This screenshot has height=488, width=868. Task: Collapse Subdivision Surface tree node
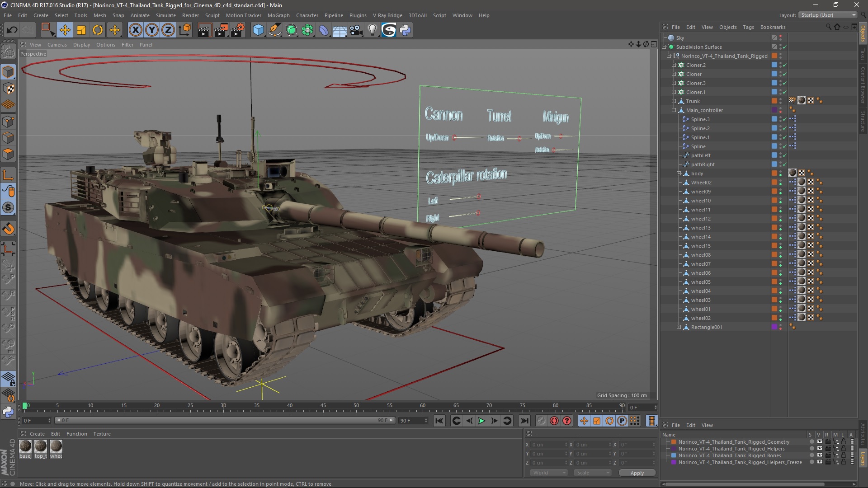[664, 47]
